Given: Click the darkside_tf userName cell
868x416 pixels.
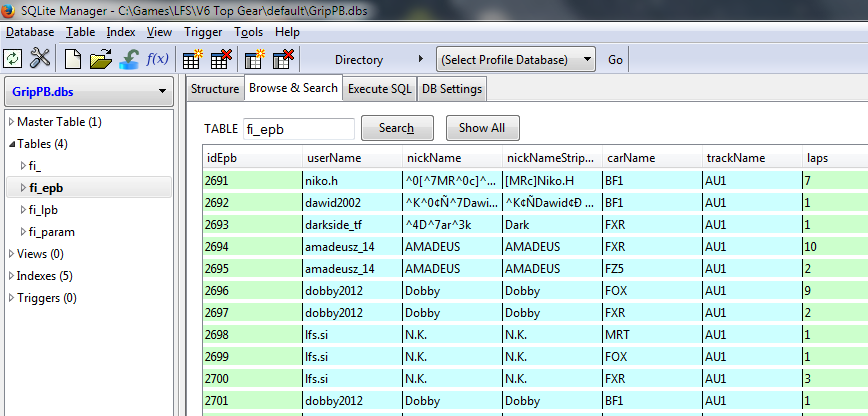Looking at the screenshot, I should tap(353, 225).
